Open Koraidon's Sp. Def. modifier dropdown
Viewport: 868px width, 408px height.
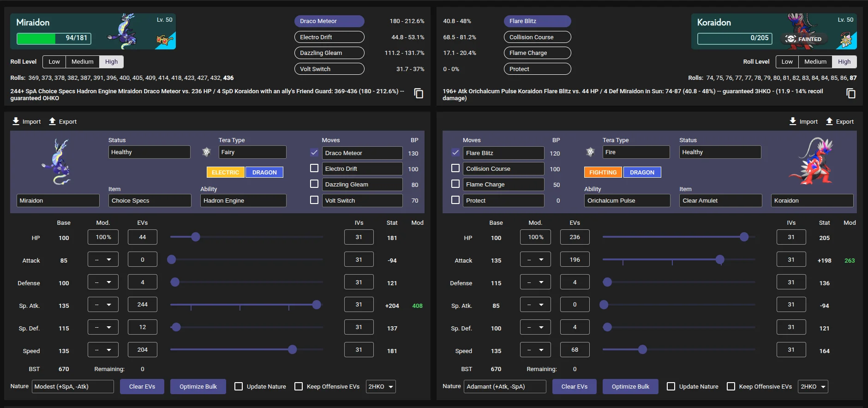click(x=535, y=327)
